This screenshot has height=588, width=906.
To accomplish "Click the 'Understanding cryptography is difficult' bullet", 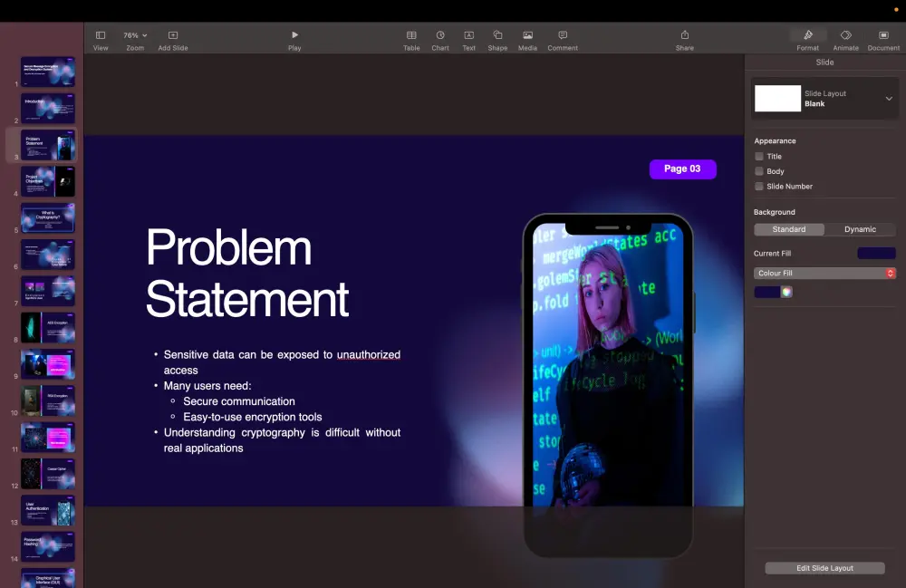I will point(282,440).
